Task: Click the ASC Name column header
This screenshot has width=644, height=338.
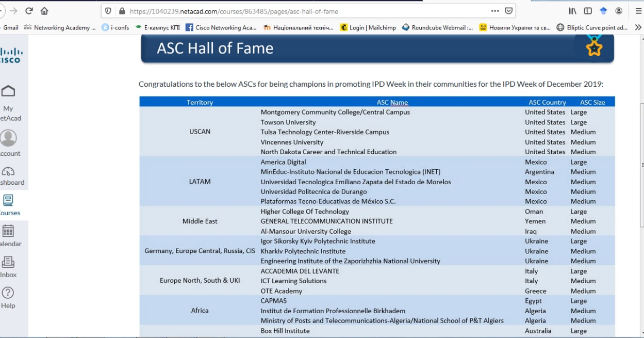Action: click(392, 102)
